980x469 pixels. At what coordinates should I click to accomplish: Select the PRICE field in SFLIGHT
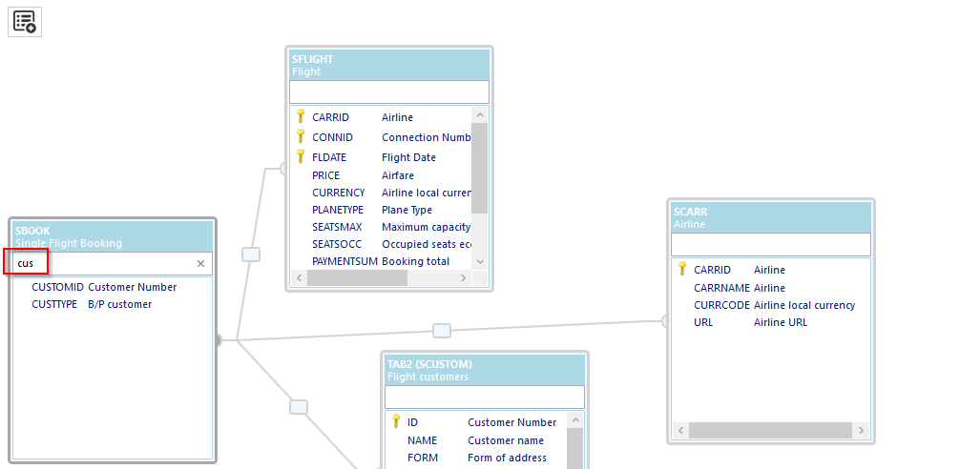click(x=325, y=176)
